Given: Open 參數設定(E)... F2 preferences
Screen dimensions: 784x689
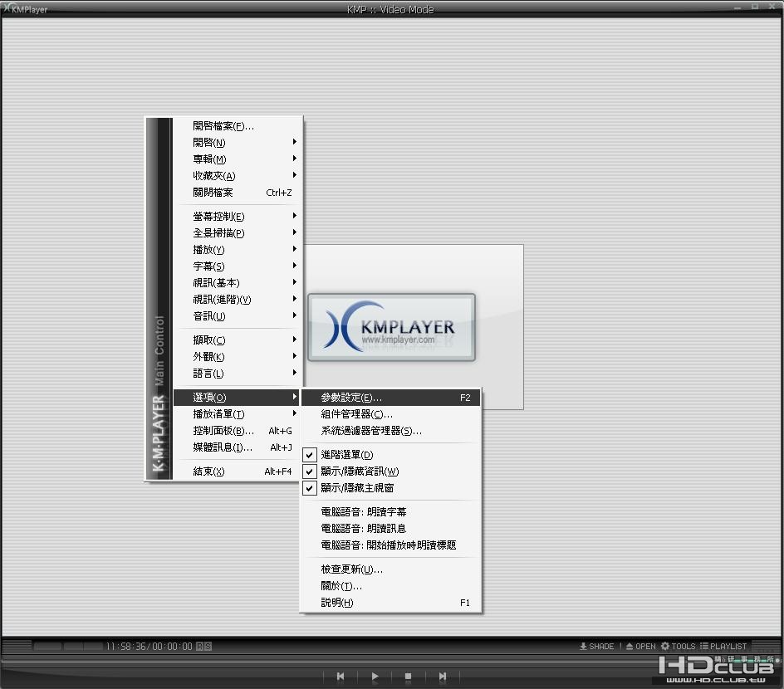Looking at the screenshot, I should 390,397.
